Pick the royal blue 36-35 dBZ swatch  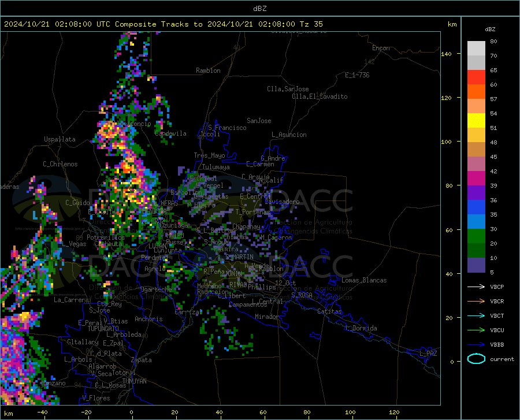pyautogui.click(x=476, y=207)
